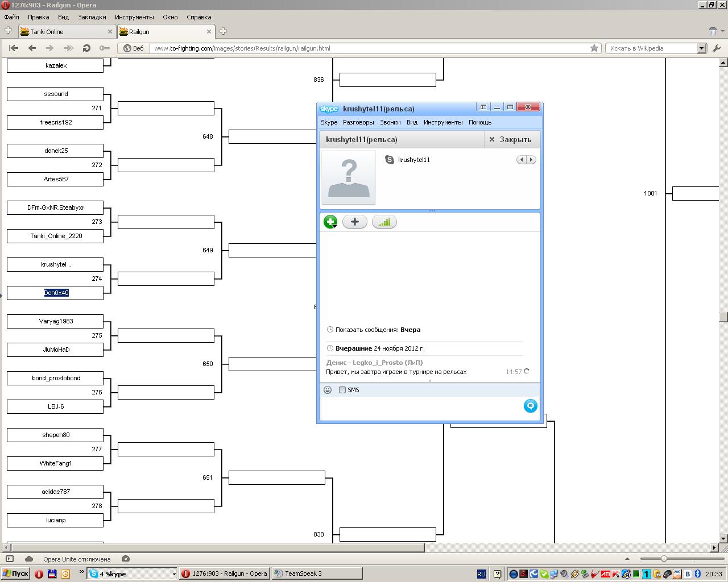Click the freecris192 bracket entry
The height and width of the screenshot is (582, 728).
(x=55, y=122)
